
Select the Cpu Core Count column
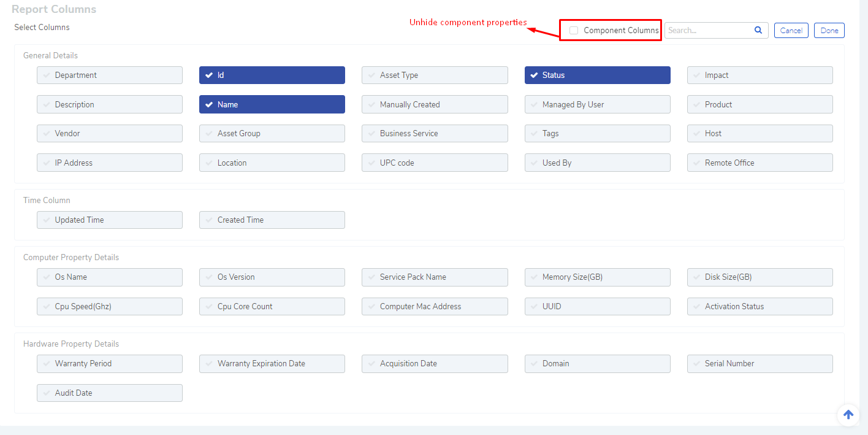point(272,306)
